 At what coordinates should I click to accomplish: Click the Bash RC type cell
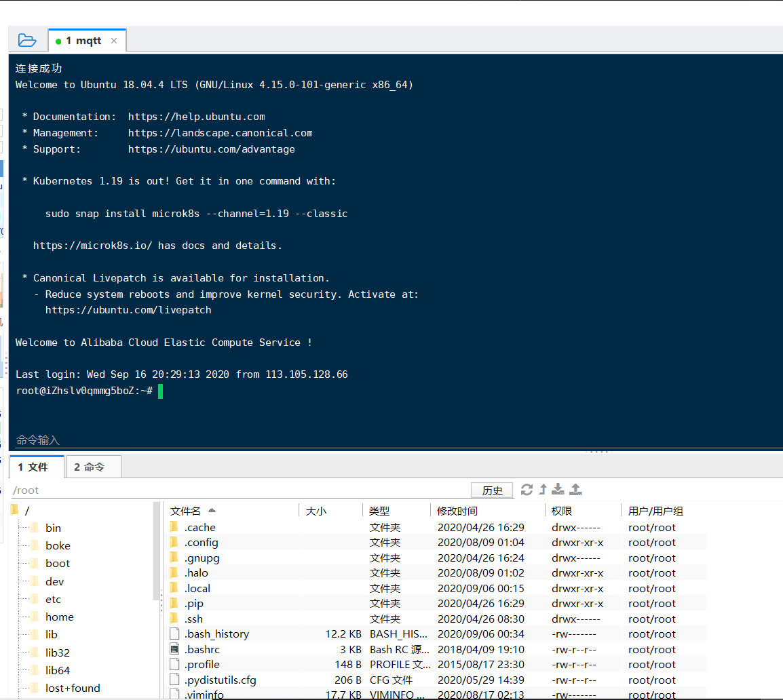[400, 649]
